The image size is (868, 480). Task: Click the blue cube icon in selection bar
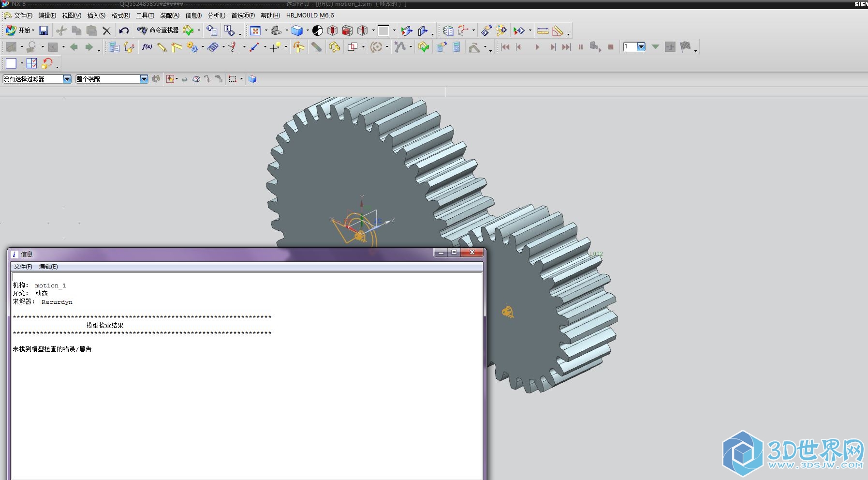pos(252,79)
